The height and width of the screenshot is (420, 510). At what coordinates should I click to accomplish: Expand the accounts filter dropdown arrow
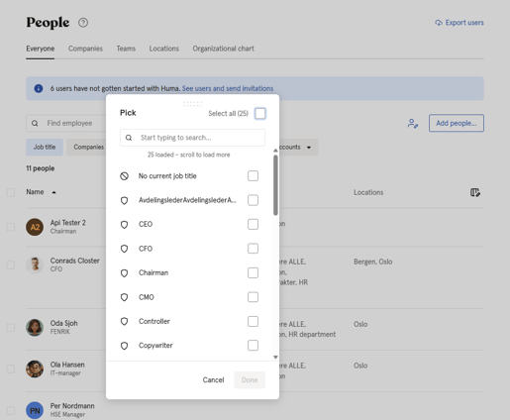coord(309,148)
